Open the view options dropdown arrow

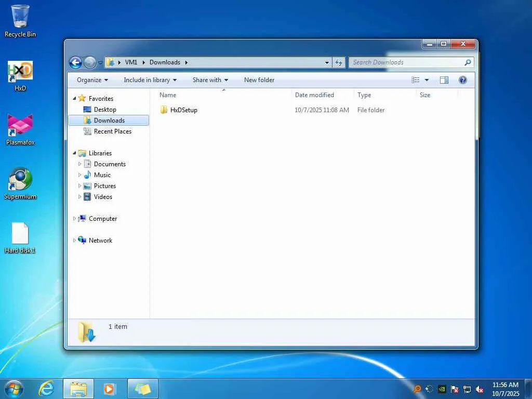[x=427, y=80]
